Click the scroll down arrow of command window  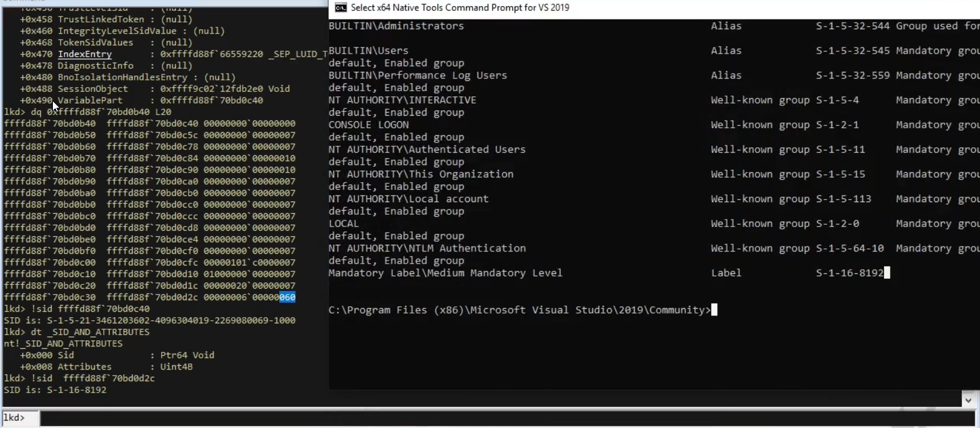(x=968, y=400)
